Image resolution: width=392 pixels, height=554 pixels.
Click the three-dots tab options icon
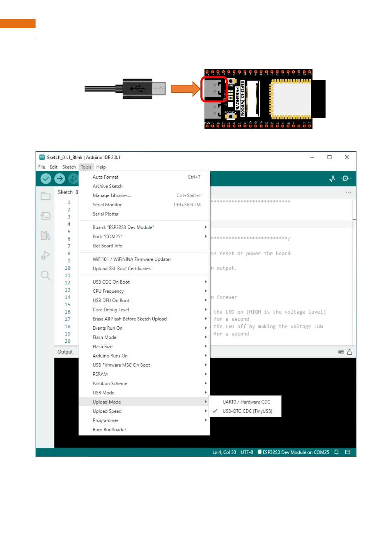pyautogui.click(x=349, y=192)
